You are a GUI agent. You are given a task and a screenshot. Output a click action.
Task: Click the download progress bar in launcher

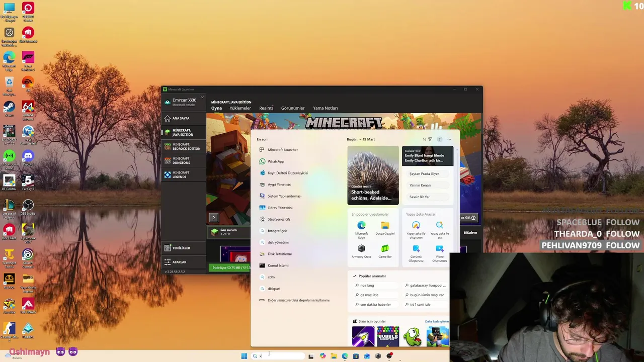pyautogui.click(x=230, y=267)
